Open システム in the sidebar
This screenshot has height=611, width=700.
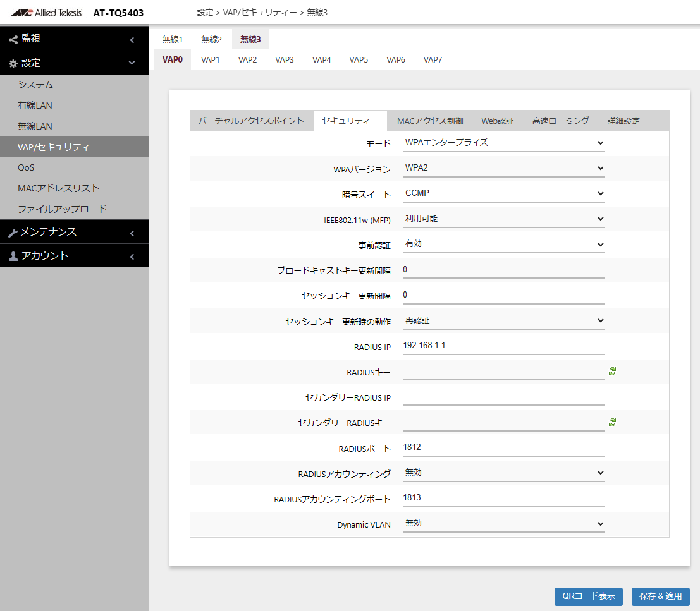[x=75, y=85]
